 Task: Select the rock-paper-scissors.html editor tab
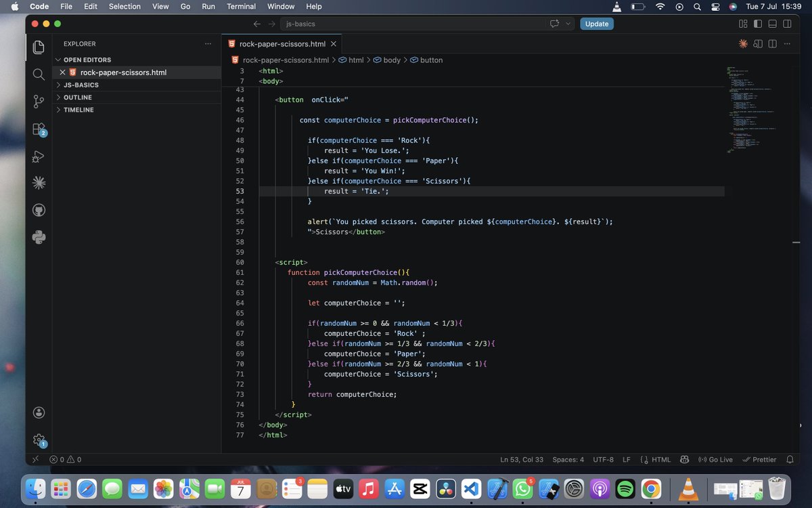(x=282, y=44)
